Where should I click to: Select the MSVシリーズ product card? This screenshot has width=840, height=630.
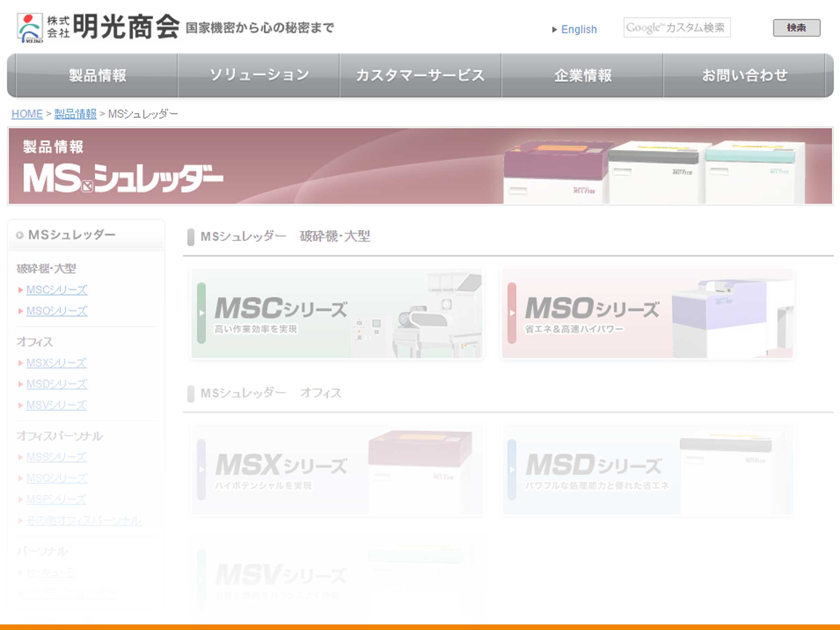(337, 580)
